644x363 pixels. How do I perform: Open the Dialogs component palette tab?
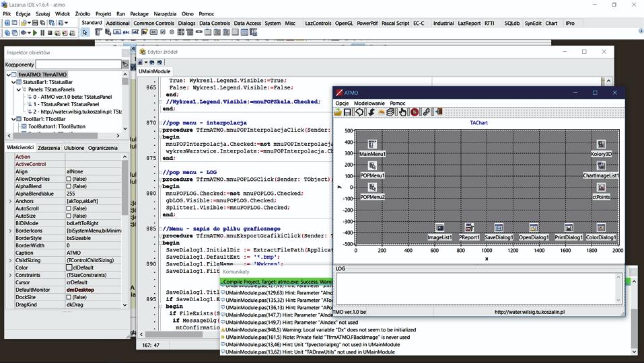coord(186,24)
